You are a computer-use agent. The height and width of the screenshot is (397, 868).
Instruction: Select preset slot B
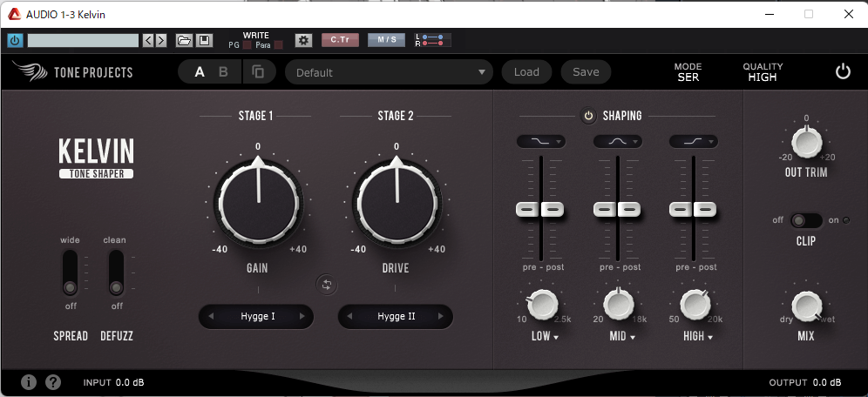223,72
